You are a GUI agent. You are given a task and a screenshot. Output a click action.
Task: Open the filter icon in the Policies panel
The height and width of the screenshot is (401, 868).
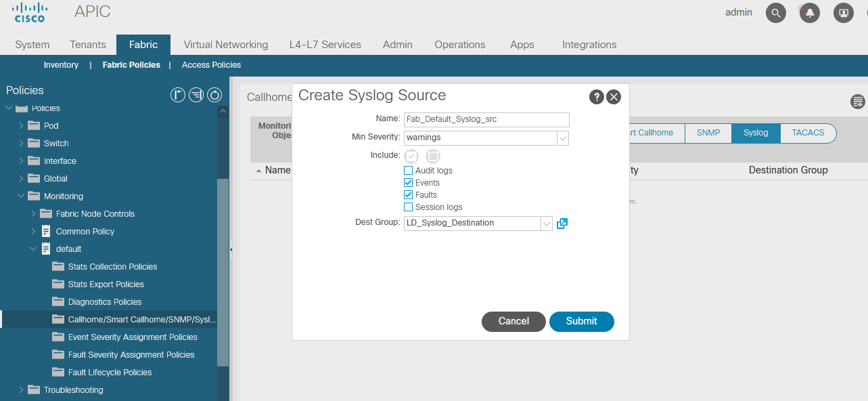click(196, 95)
